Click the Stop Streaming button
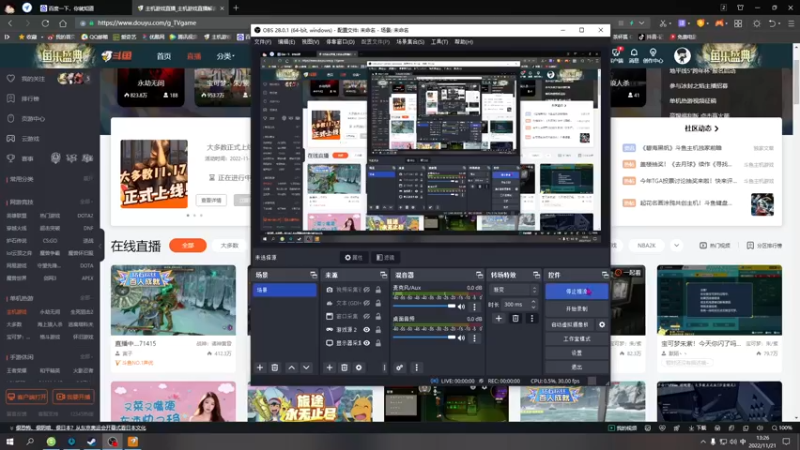Viewport: 800px width, 450px height. 577,291
